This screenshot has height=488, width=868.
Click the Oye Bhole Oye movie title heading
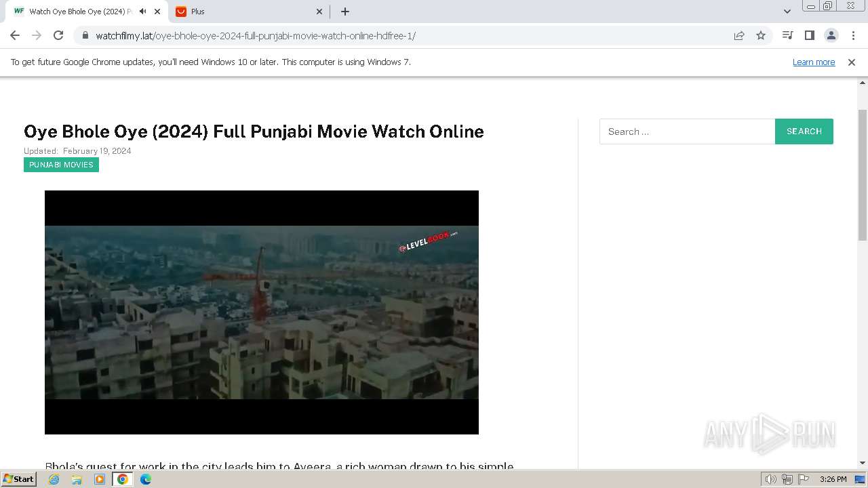[254, 131]
